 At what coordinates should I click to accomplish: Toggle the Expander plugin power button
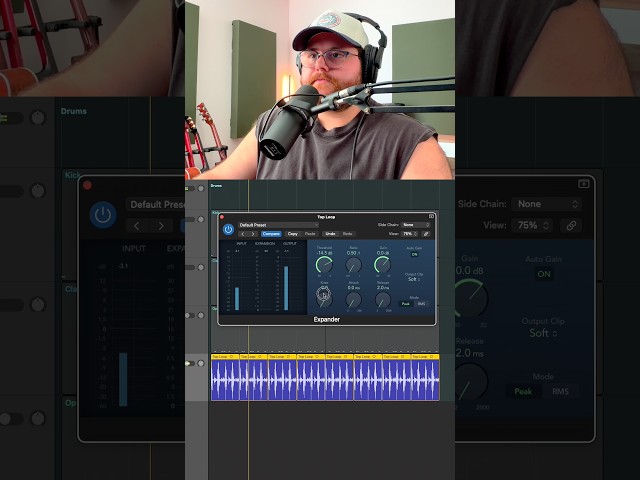coord(228,229)
